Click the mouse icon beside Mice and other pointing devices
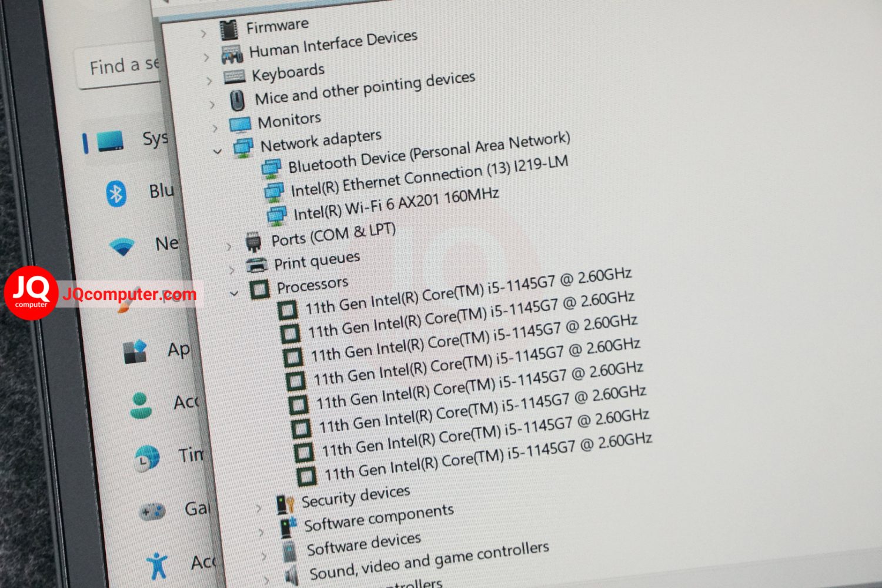 pos(238,100)
